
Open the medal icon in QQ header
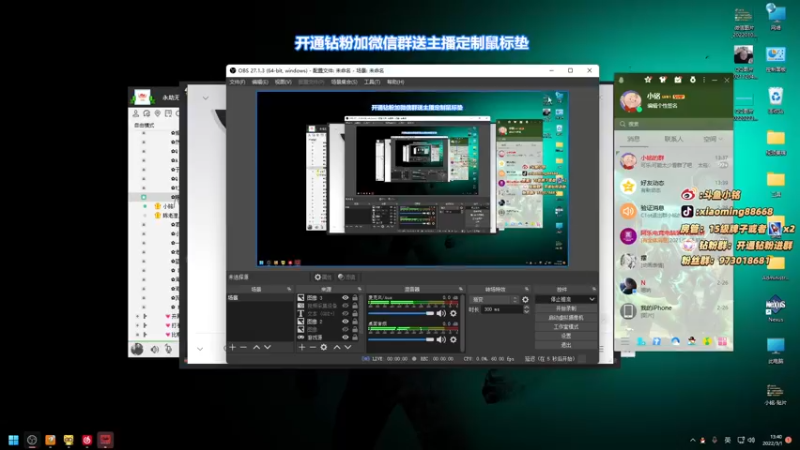pos(692,80)
